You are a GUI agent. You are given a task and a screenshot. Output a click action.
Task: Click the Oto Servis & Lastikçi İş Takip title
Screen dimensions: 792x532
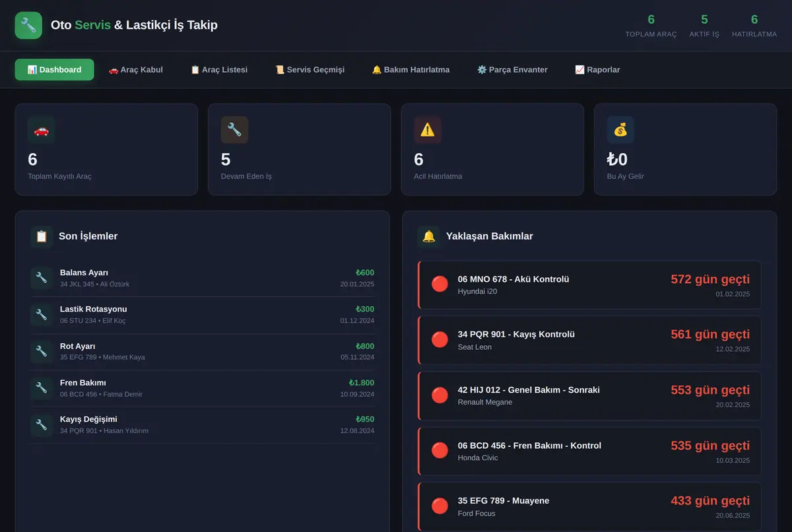(x=134, y=25)
